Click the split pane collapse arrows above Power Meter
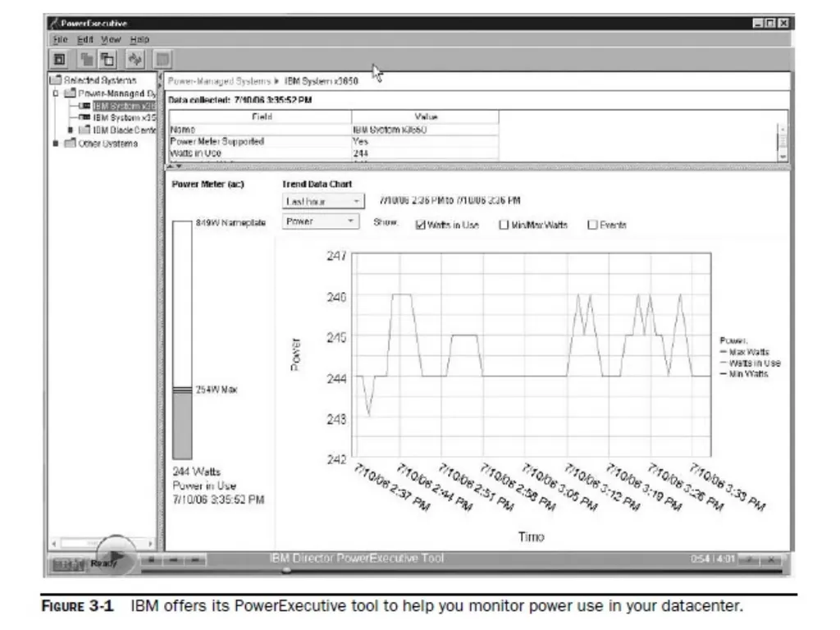 [176, 167]
